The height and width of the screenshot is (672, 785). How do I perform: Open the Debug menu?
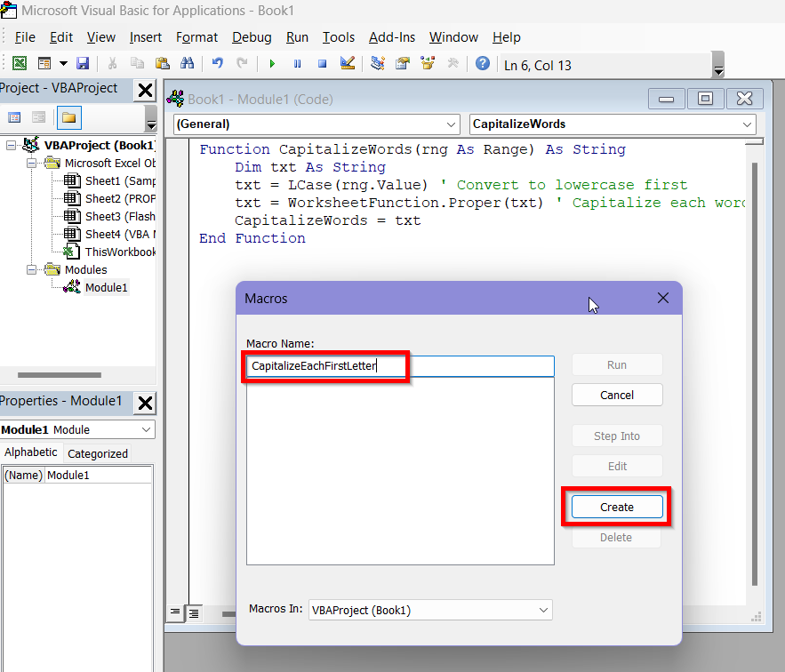pos(252,37)
